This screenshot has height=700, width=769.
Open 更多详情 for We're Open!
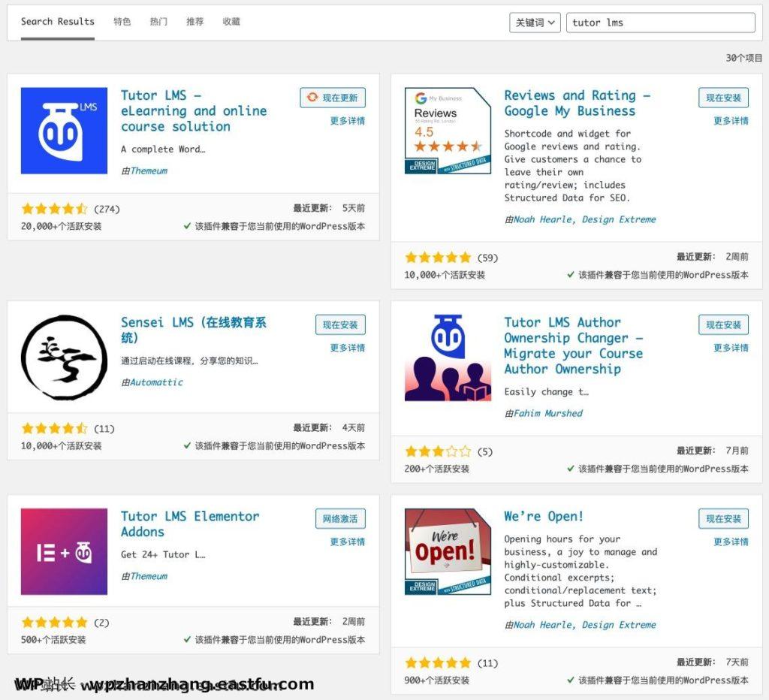click(x=731, y=542)
